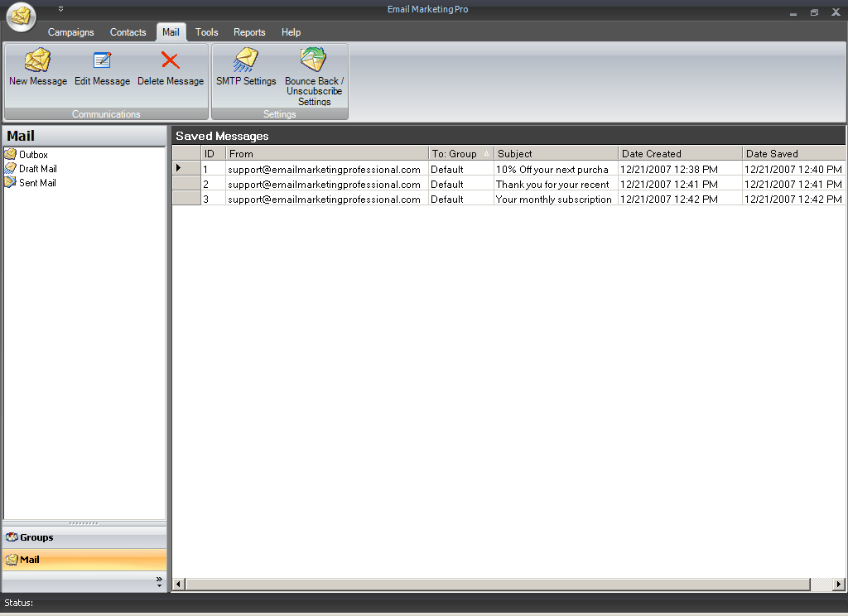Open the title bar quick access dropdown arrow
Screen dimensions: 848x616
60,8
